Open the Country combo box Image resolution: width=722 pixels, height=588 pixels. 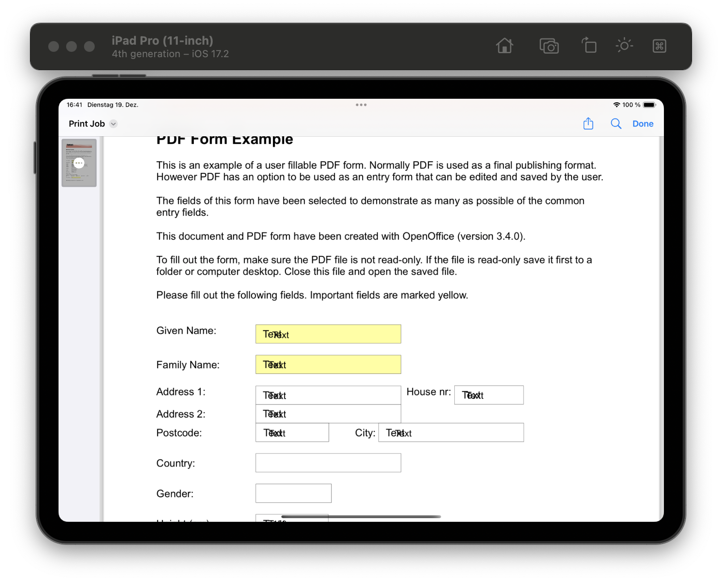point(328,463)
